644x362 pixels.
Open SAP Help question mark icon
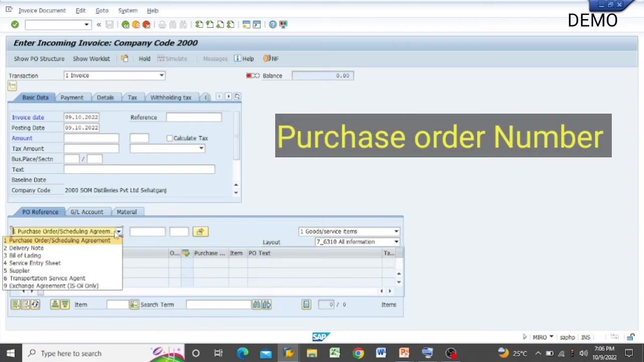click(273, 25)
